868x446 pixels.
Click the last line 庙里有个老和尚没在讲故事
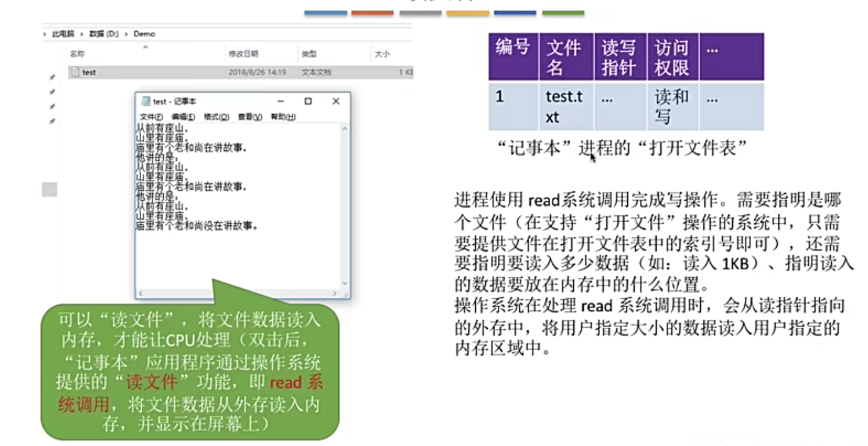coord(197,226)
